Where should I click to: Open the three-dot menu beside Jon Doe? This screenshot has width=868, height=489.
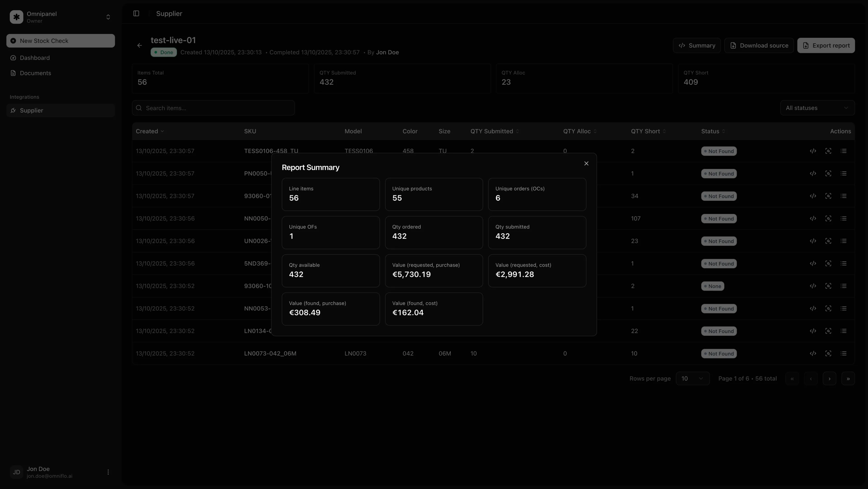click(108, 472)
